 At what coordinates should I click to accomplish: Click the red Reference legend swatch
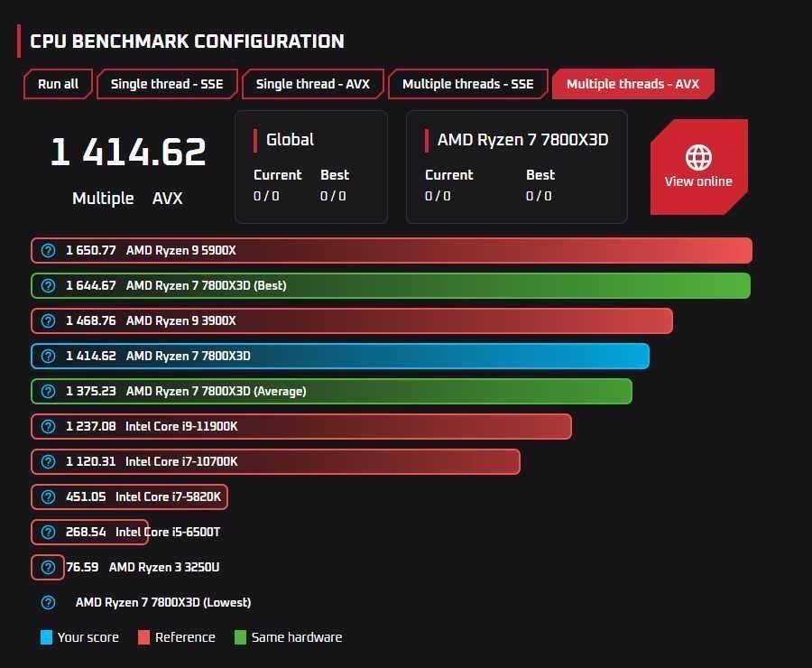point(144,637)
